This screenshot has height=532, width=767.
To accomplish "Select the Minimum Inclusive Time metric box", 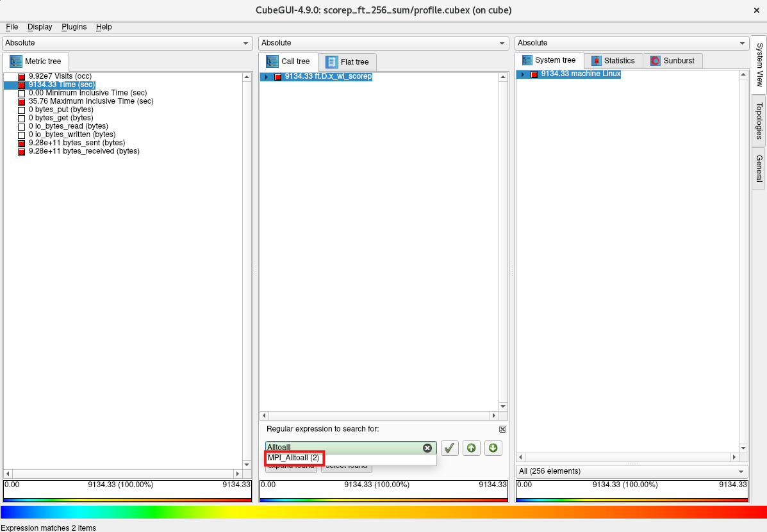I will pyautogui.click(x=21, y=93).
